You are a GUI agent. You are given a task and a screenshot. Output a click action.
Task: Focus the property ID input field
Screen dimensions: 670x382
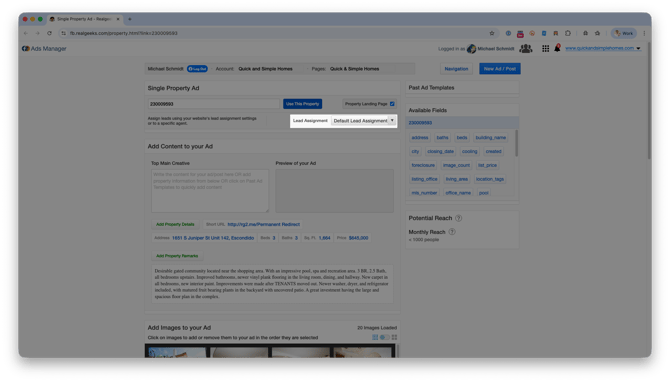(213, 104)
